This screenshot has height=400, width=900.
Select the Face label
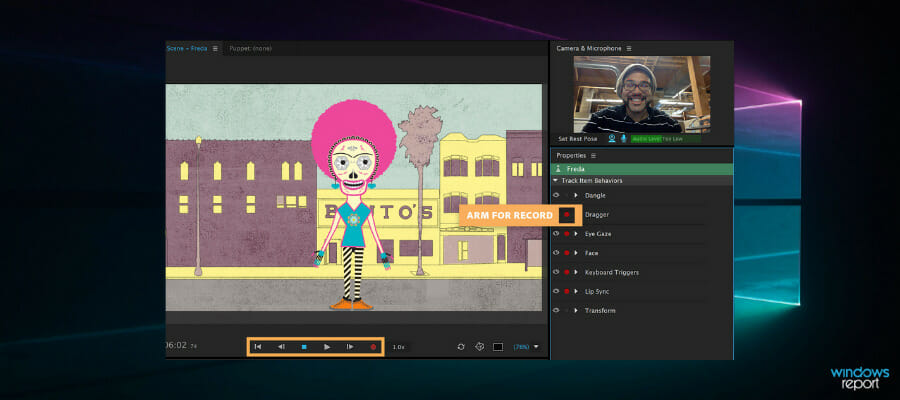click(x=592, y=253)
